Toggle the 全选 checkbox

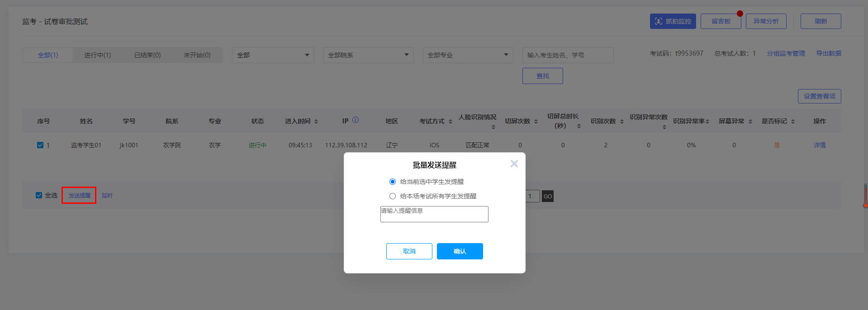pos(39,195)
